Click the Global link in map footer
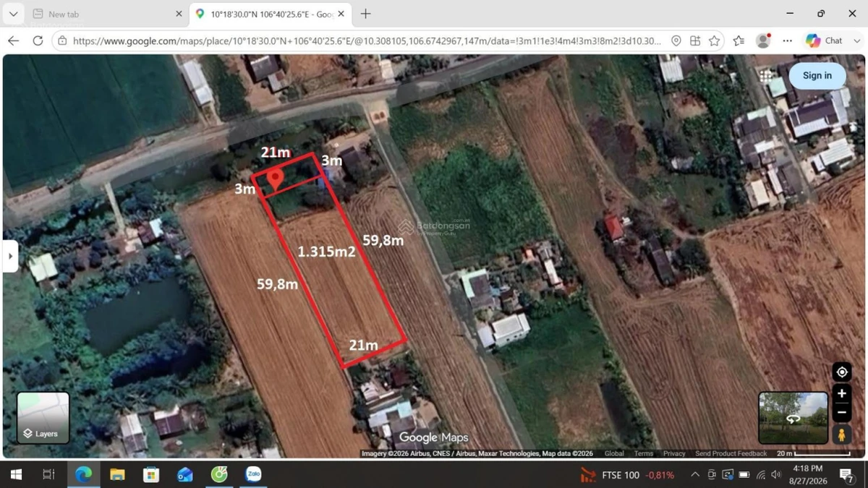The width and height of the screenshot is (868, 488). click(x=614, y=453)
